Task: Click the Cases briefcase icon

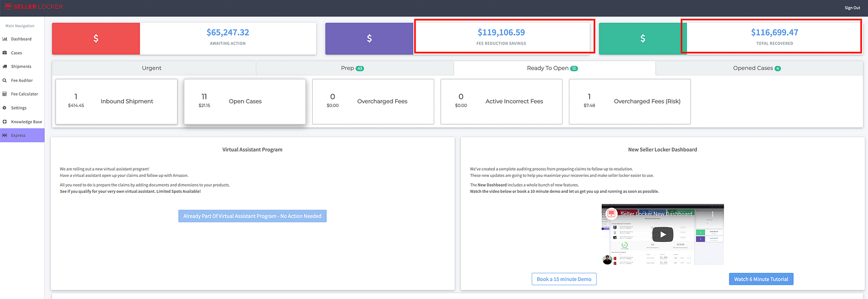Action: pos(5,53)
